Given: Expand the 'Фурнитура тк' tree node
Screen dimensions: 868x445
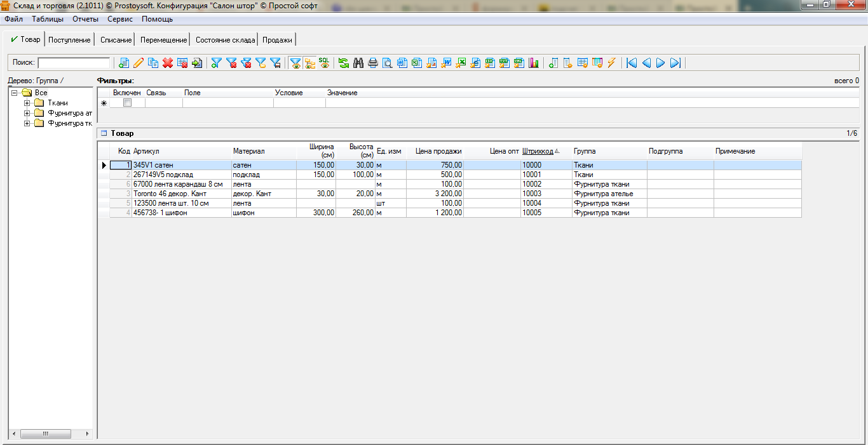Looking at the screenshot, I should pyautogui.click(x=27, y=123).
